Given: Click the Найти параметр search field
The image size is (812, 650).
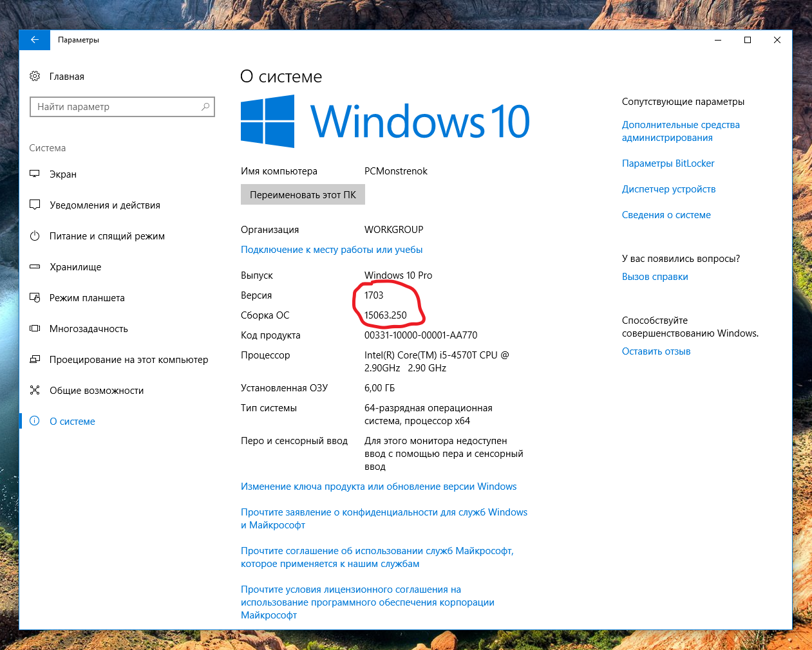Looking at the screenshot, I should pos(122,107).
